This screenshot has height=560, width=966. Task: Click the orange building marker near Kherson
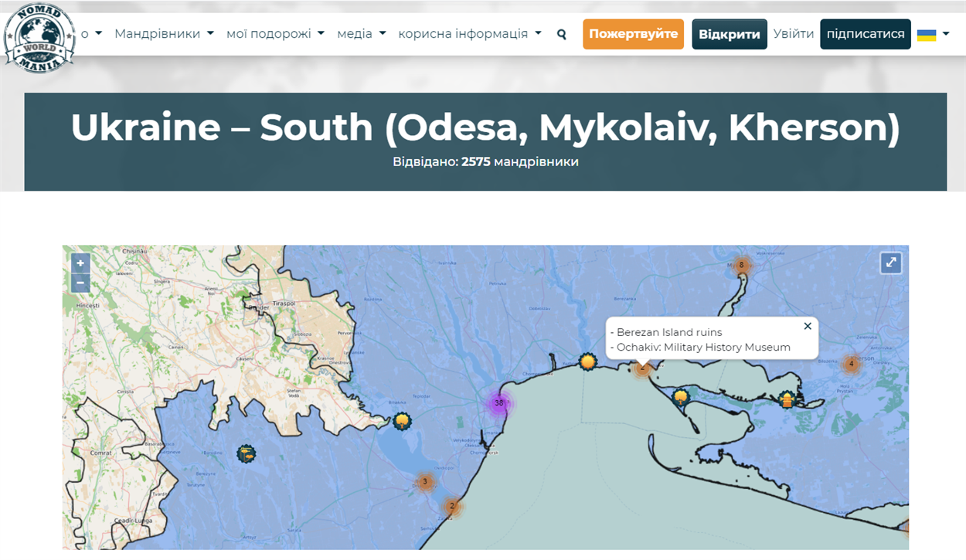point(787,399)
